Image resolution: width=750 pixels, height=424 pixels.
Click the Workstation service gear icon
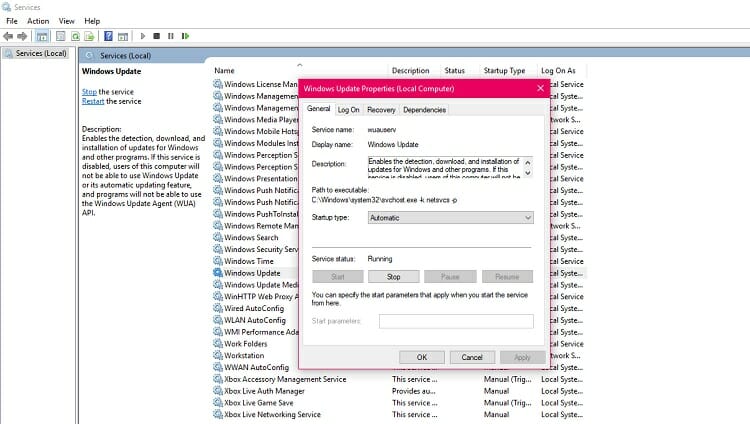[x=218, y=356]
